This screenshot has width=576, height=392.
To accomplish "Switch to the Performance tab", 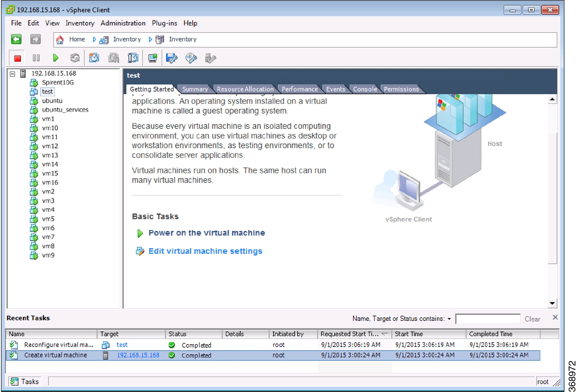I will pyautogui.click(x=300, y=89).
